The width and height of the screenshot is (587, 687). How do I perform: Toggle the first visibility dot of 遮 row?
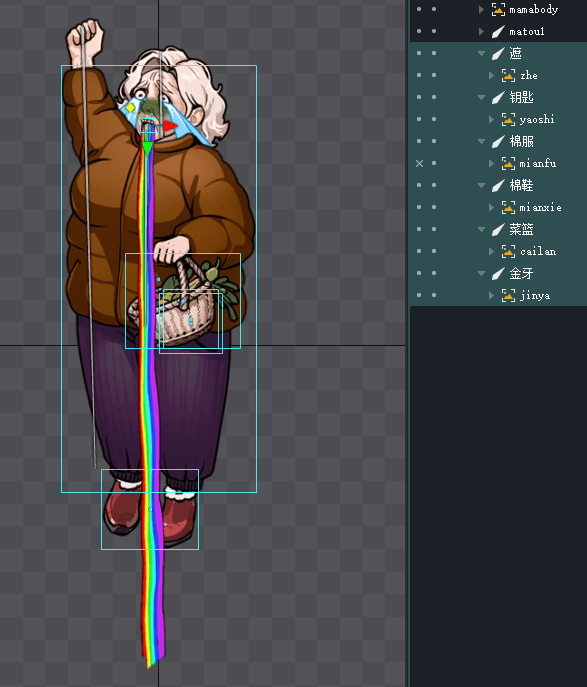(419, 53)
